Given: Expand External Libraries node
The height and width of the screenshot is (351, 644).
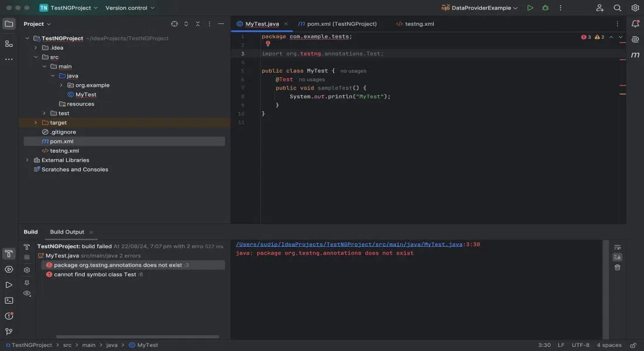Looking at the screenshot, I should tap(27, 160).
